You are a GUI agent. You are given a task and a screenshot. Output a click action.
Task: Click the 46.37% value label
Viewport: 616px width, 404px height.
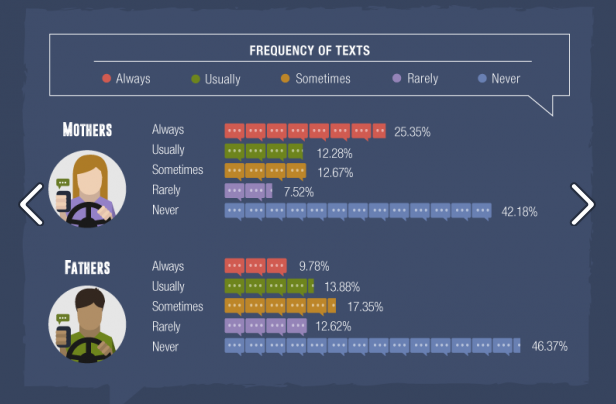click(x=549, y=346)
